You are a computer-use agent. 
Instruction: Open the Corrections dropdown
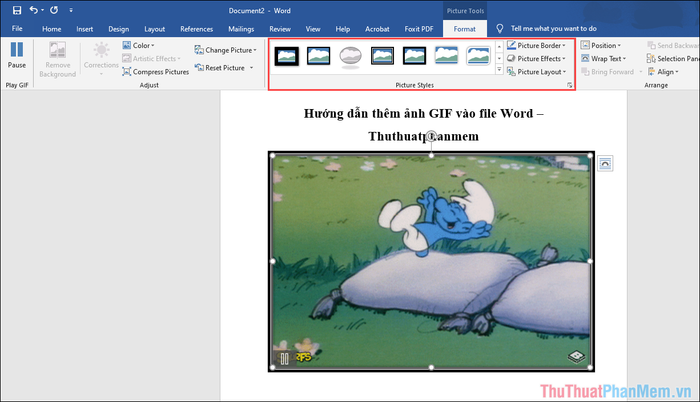point(101,59)
